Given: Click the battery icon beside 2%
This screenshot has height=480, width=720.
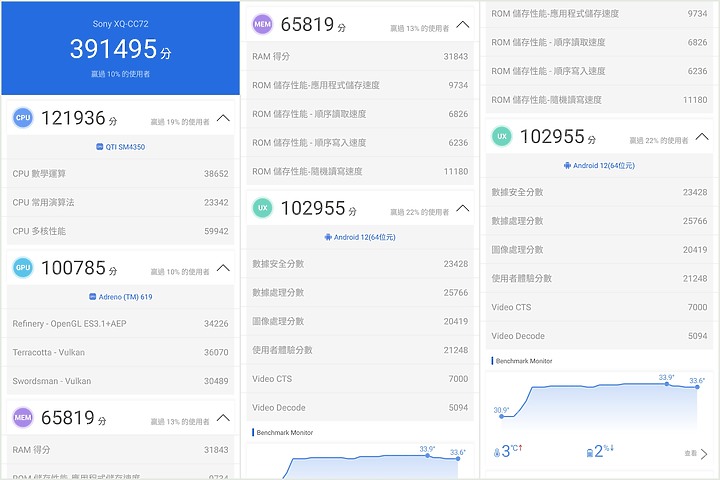Looking at the screenshot, I should (x=590, y=453).
